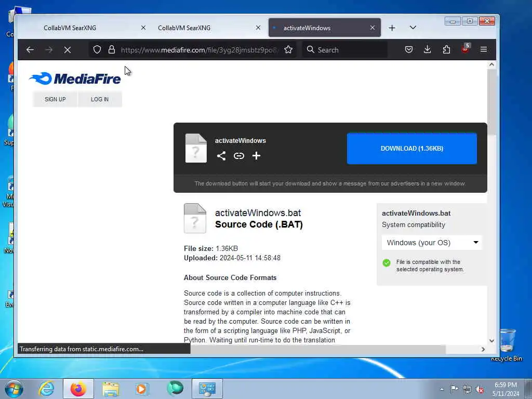The image size is (532, 399).
Task: Click the horizontal scrollbar right arrow
Action: (x=483, y=349)
